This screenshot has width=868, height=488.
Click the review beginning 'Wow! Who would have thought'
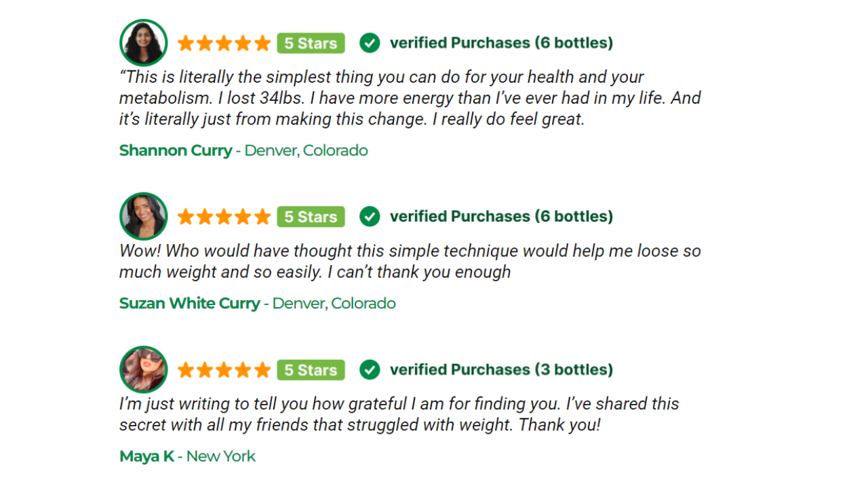click(x=410, y=262)
